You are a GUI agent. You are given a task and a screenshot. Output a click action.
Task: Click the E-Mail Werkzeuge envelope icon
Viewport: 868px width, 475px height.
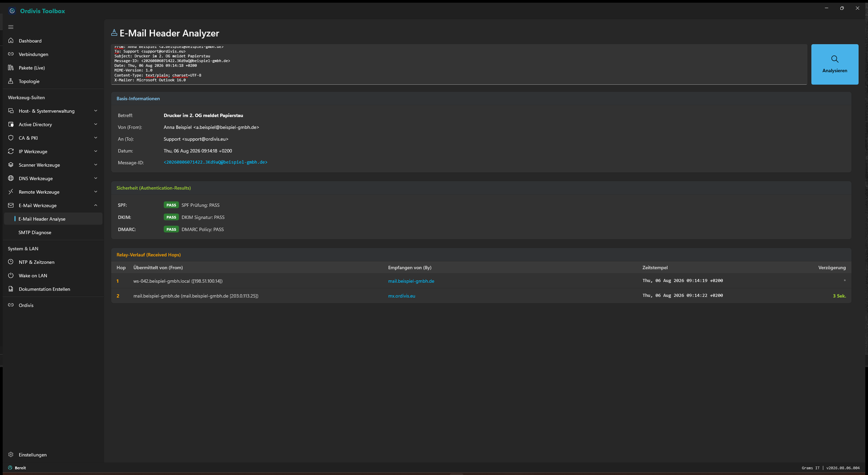point(11,205)
